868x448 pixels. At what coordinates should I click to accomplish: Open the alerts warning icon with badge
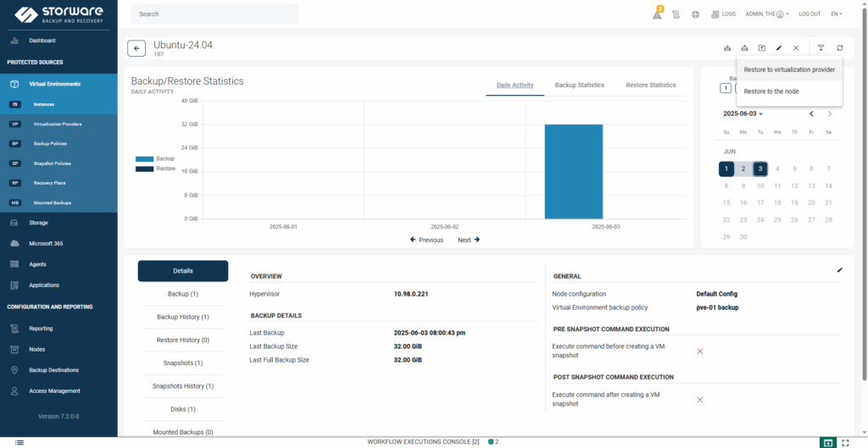click(657, 14)
